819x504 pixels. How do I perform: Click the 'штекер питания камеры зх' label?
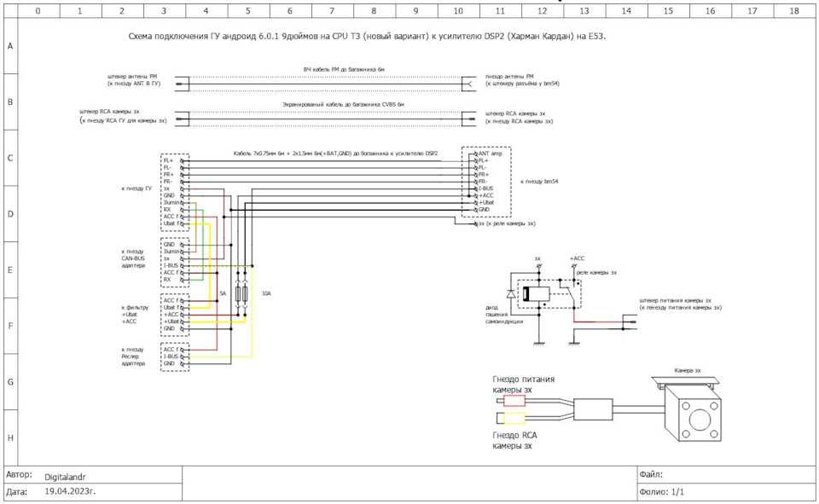coord(676,301)
